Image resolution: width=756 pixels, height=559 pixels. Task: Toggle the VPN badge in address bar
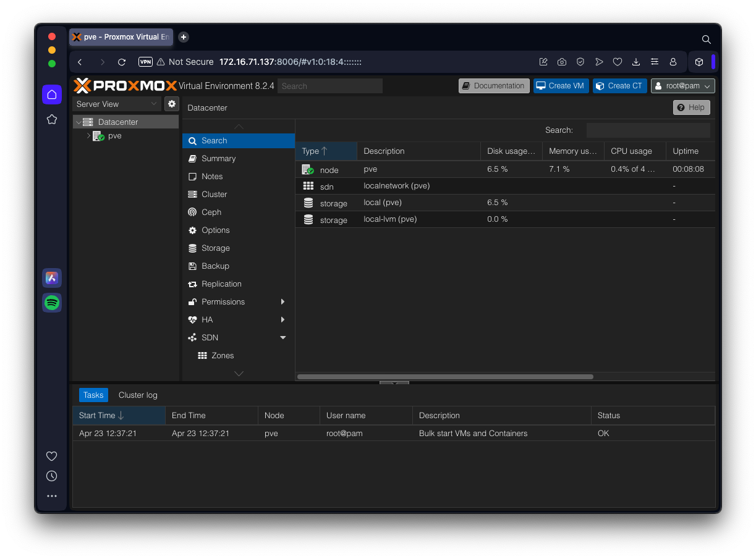(145, 62)
